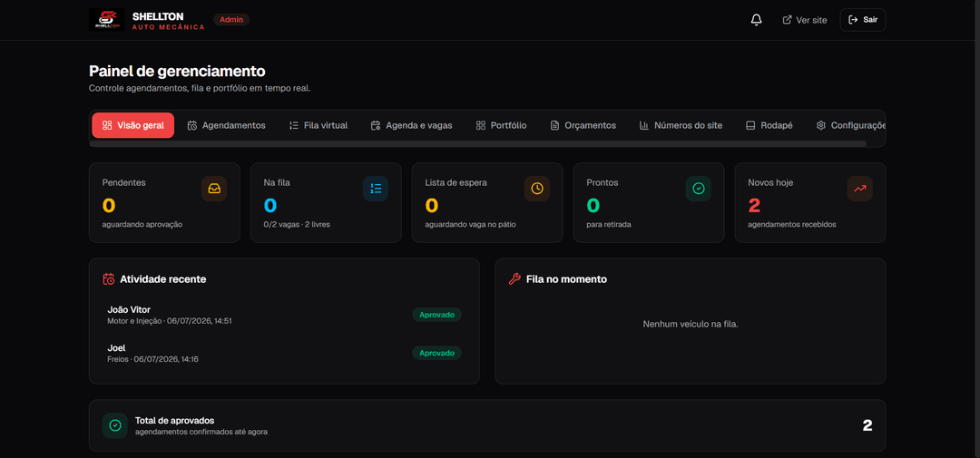The width and height of the screenshot is (980, 458).
Task: Go to Agenda e vagas tab
Action: pos(411,125)
